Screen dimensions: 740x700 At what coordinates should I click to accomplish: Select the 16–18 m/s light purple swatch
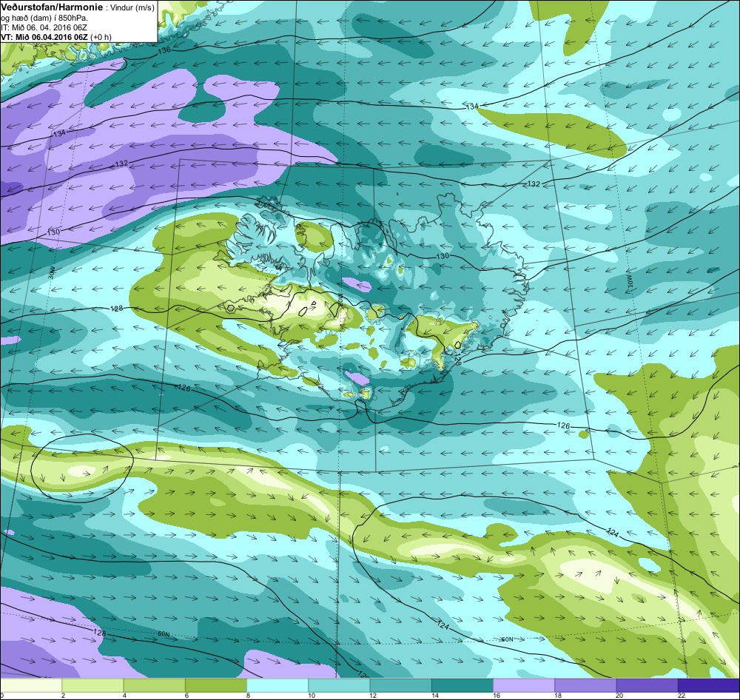click(x=524, y=684)
